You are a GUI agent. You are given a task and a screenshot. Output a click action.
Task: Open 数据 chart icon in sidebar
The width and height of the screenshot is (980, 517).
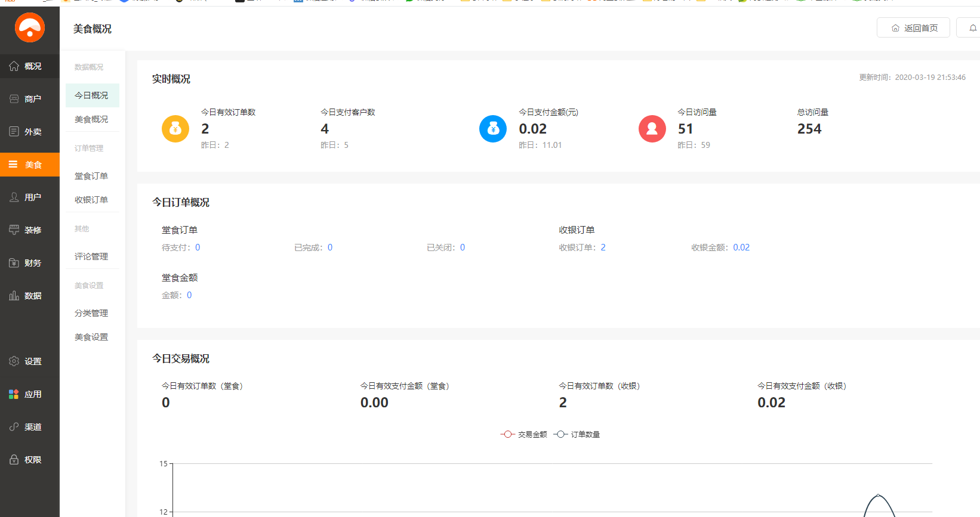click(x=14, y=296)
